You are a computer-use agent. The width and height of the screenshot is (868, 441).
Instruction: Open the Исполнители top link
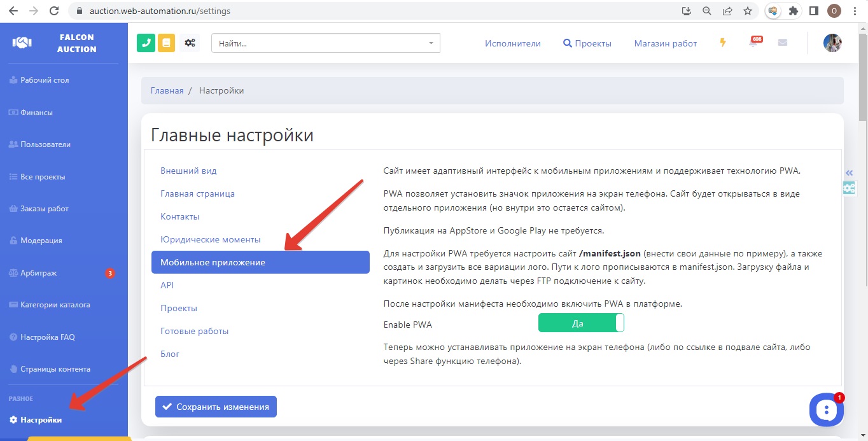512,43
